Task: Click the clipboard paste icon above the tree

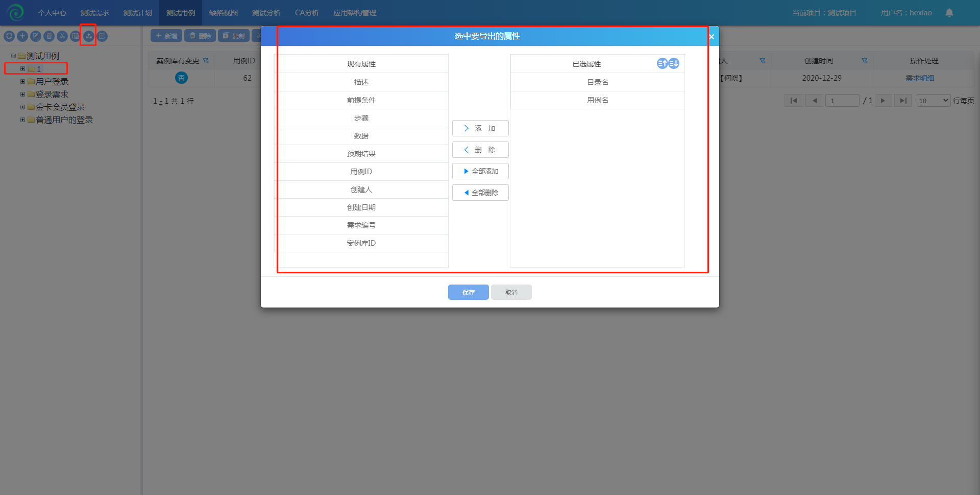Action: click(76, 36)
